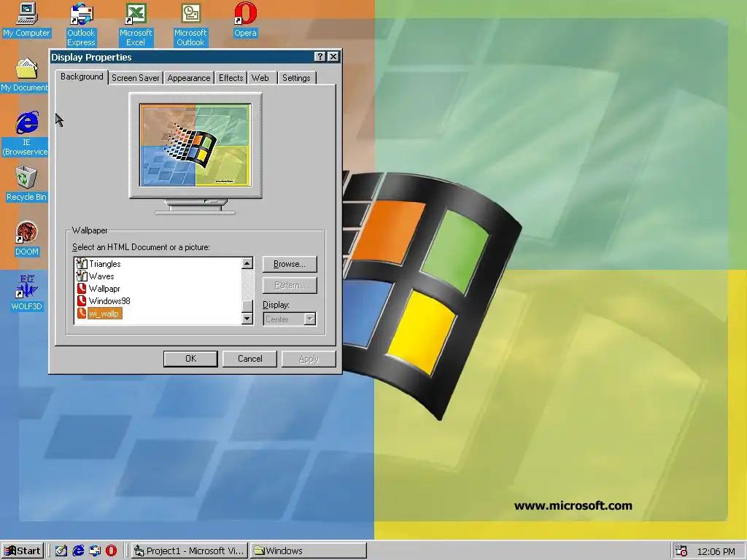Select Windows98 in the list
The image size is (747, 560).
[109, 301]
